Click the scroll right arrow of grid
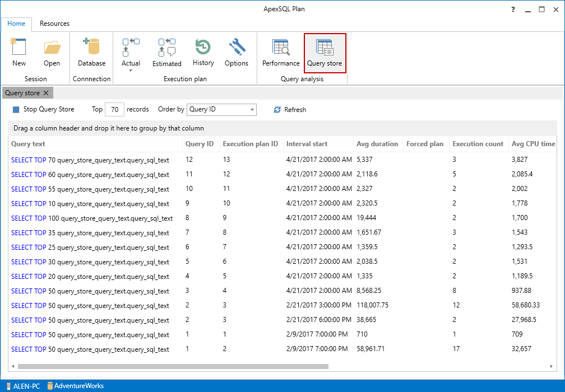 pos(552,366)
